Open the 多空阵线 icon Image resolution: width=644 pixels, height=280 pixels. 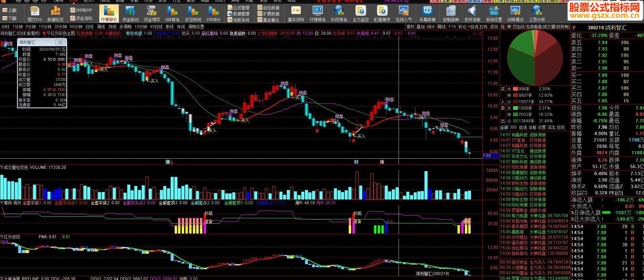193,14
